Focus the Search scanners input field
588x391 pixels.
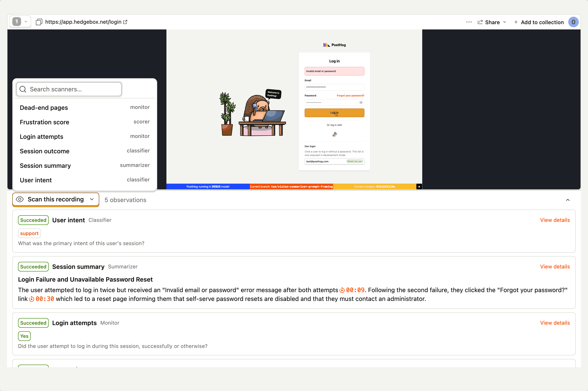[x=69, y=89]
